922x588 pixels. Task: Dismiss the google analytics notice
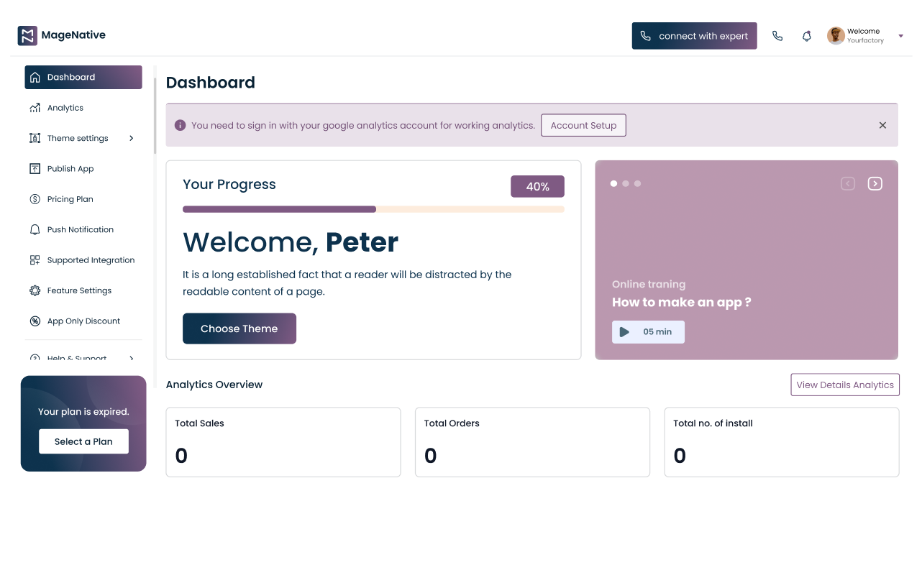pos(882,125)
